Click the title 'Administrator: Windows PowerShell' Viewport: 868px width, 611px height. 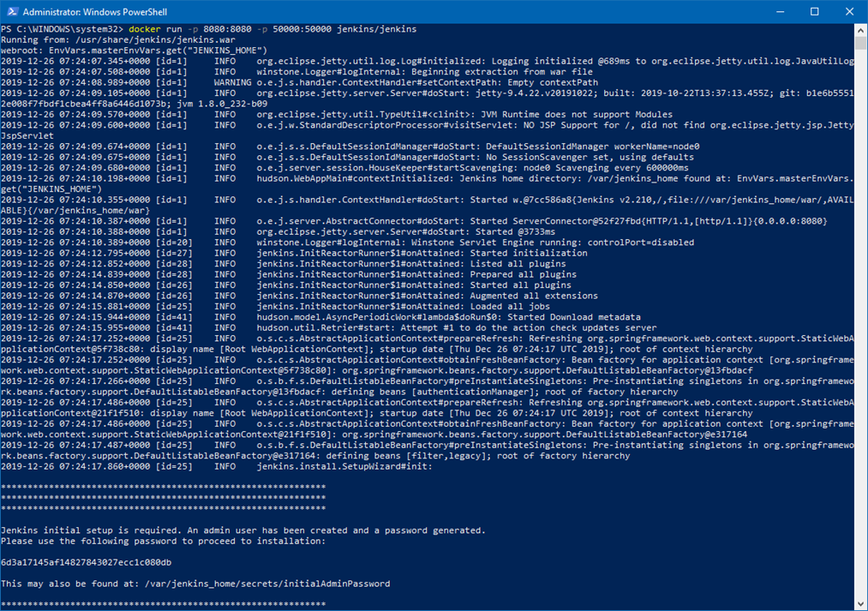94,12
